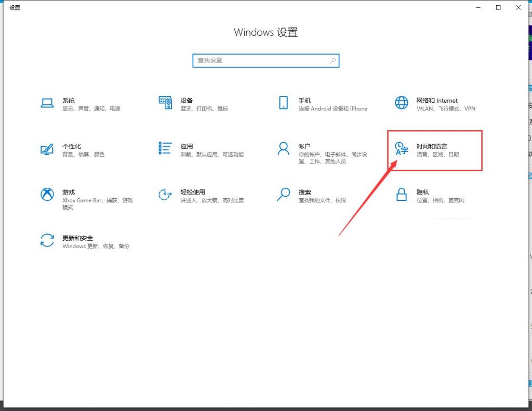
Task: Click the search magnifier in 查找设置 box
Action: point(333,61)
